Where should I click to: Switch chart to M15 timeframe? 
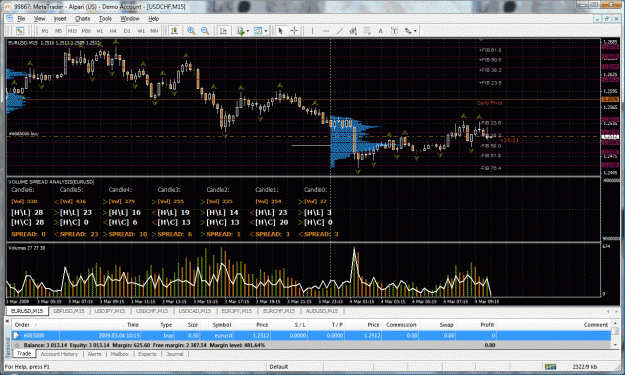point(72,31)
